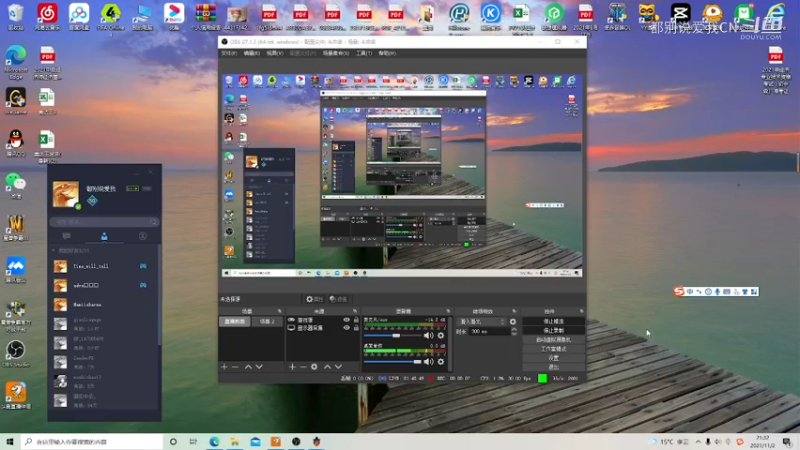800x450 pixels.
Task: Pop out the Scenes dock panel
Action: (279, 311)
